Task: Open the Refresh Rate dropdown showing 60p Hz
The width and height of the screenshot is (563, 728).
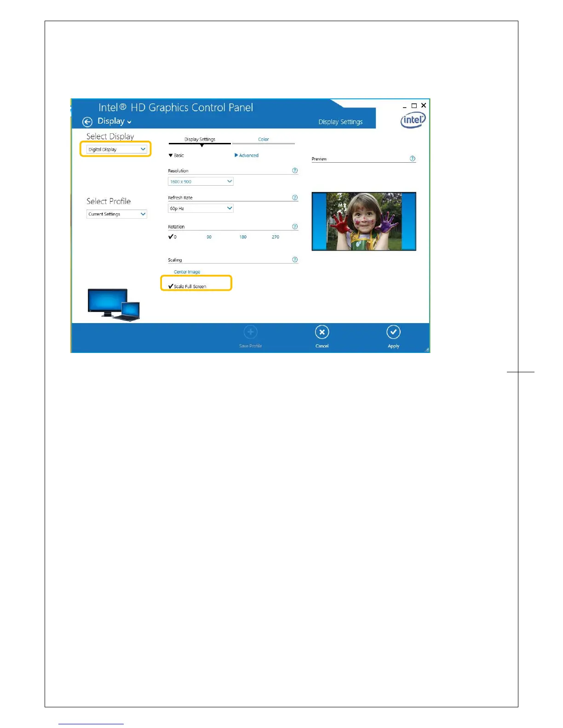Action: click(x=201, y=208)
